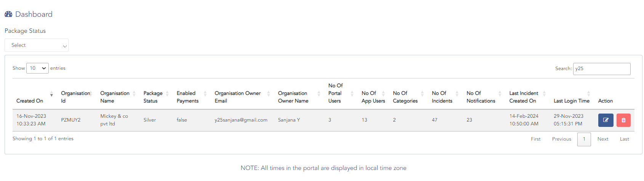Click the red delete organisation icon
The height and width of the screenshot is (181, 644).
pos(623,120)
